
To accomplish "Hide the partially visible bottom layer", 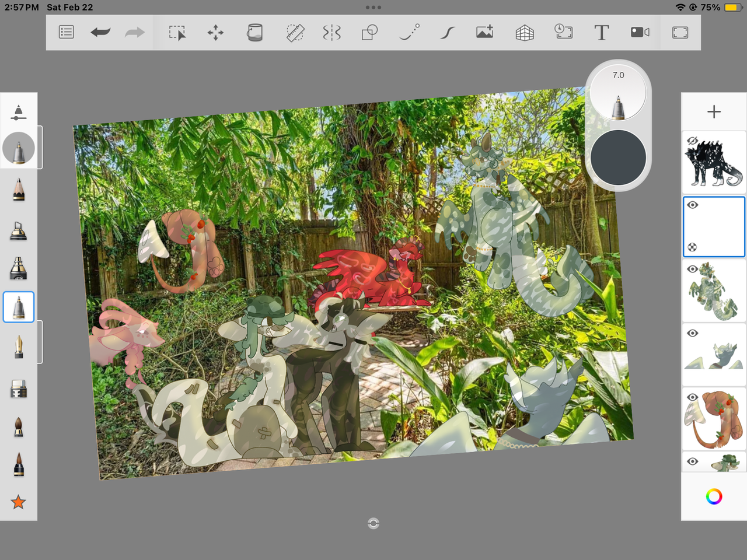I will pos(693,461).
